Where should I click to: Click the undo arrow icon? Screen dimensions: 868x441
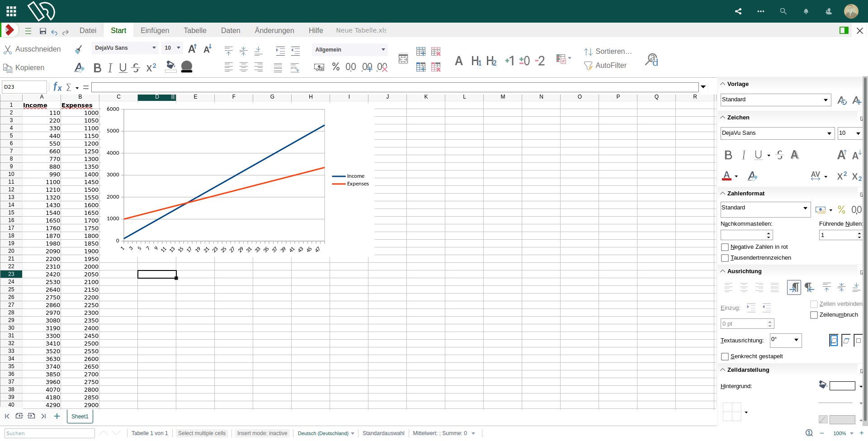coord(54,32)
